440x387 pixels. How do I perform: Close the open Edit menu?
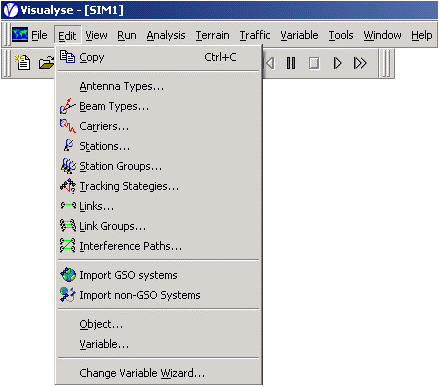pyautogui.click(x=67, y=35)
